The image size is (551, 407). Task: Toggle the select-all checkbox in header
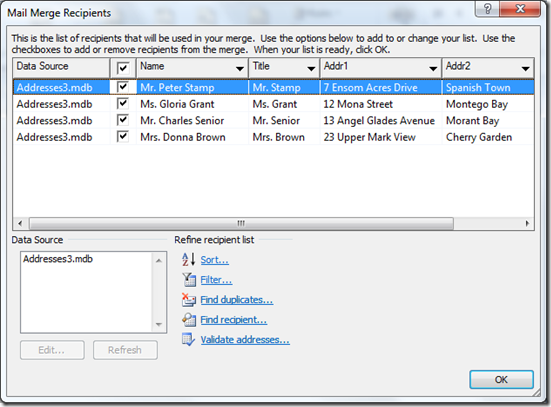point(123,68)
